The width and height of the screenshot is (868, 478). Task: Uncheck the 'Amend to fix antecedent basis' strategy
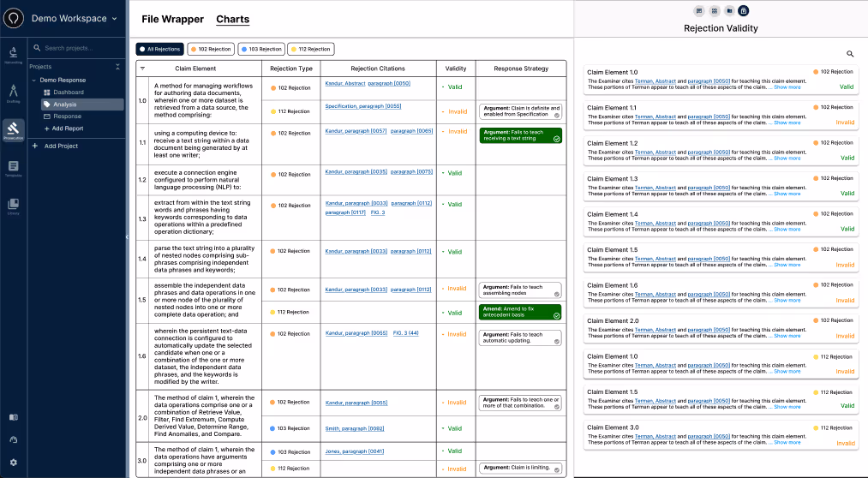click(556, 315)
